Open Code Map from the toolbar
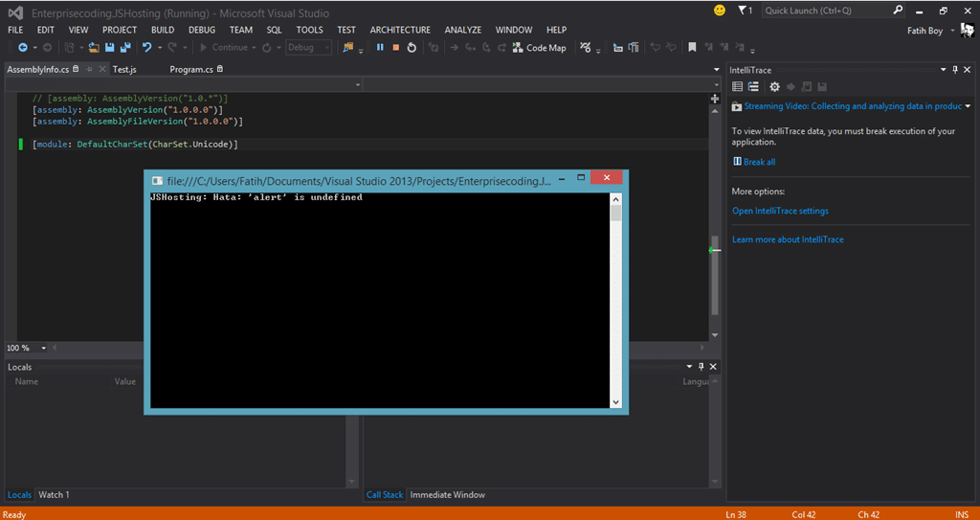This screenshot has height=520, width=980. pos(539,48)
